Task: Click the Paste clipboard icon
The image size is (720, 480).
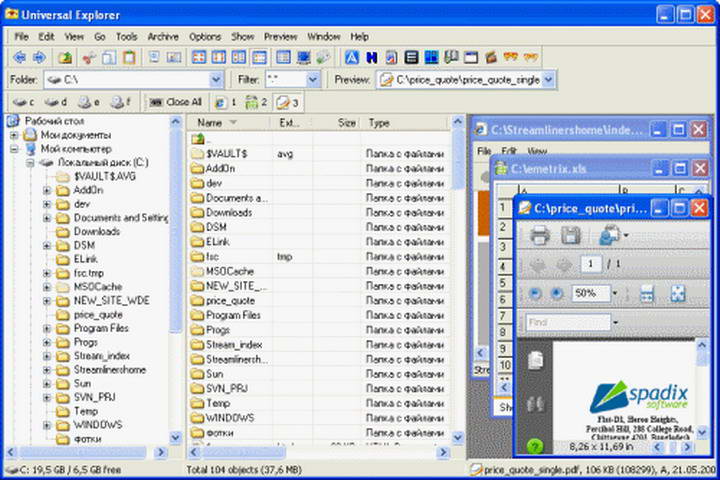Action: coord(129,57)
